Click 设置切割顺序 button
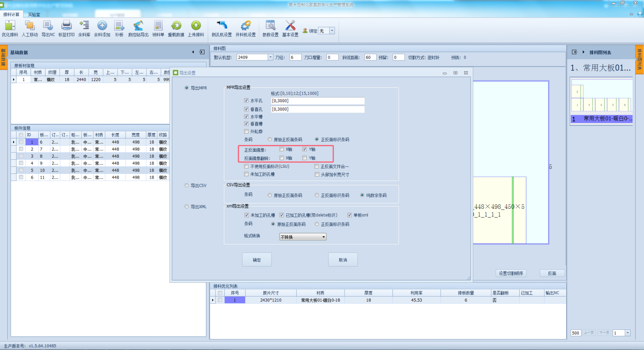This screenshot has width=644, height=350. coord(511,274)
